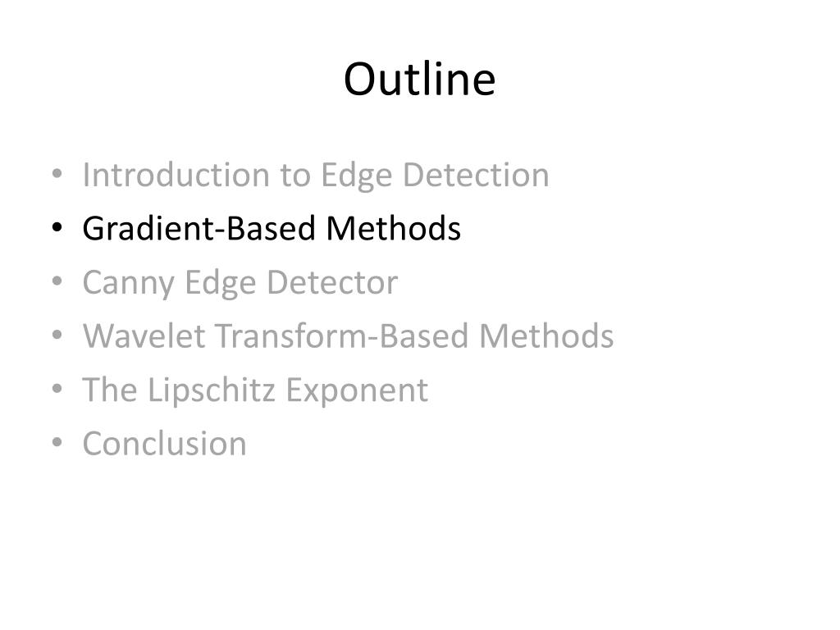The width and height of the screenshot is (840, 630).
Task: Click the bullet before The Lipschitz Exponent
Action: click(x=57, y=388)
